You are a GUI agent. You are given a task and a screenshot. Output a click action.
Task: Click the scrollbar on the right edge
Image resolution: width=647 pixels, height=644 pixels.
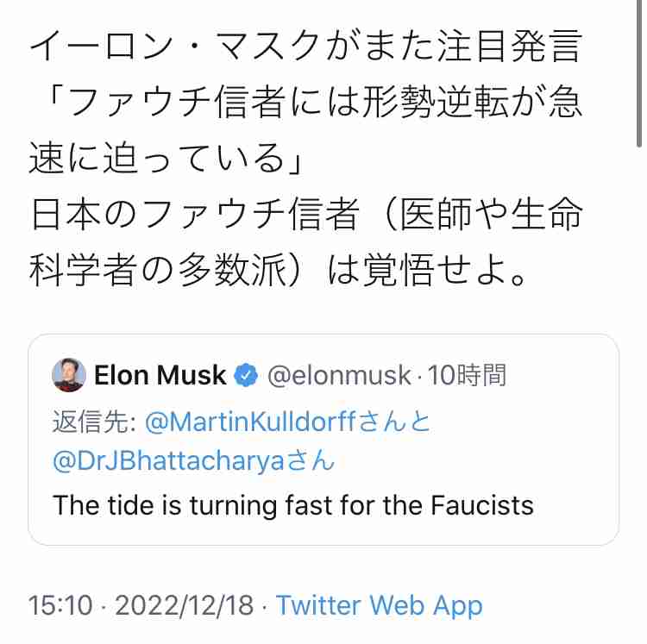[x=639, y=78]
